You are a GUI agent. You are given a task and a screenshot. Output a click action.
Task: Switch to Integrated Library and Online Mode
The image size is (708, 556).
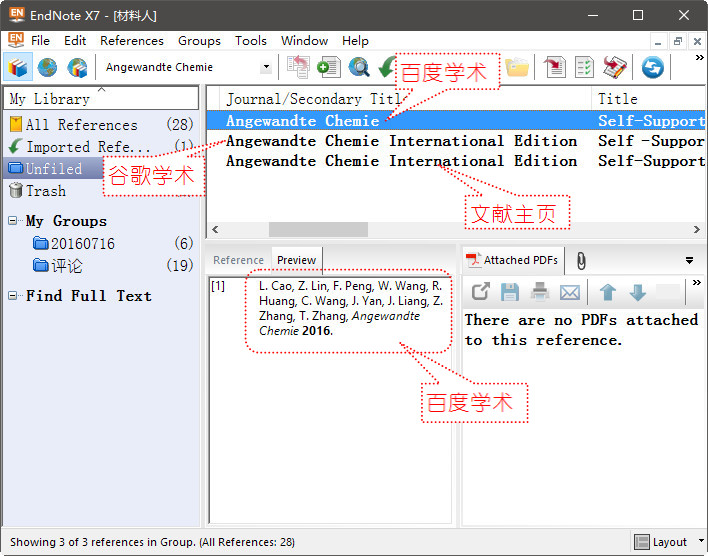pyautogui.click(x=77, y=68)
